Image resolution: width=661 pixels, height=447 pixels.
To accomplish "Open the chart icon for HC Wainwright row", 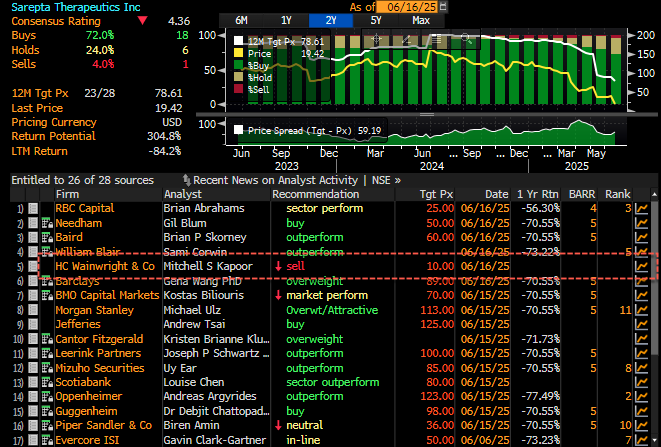I will coord(642,266).
